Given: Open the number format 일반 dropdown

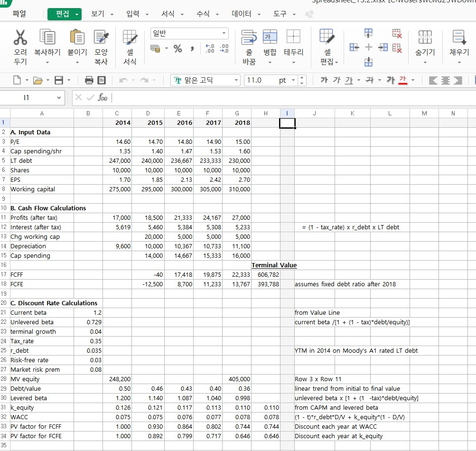Looking at the screenshot, I should 224,33.
